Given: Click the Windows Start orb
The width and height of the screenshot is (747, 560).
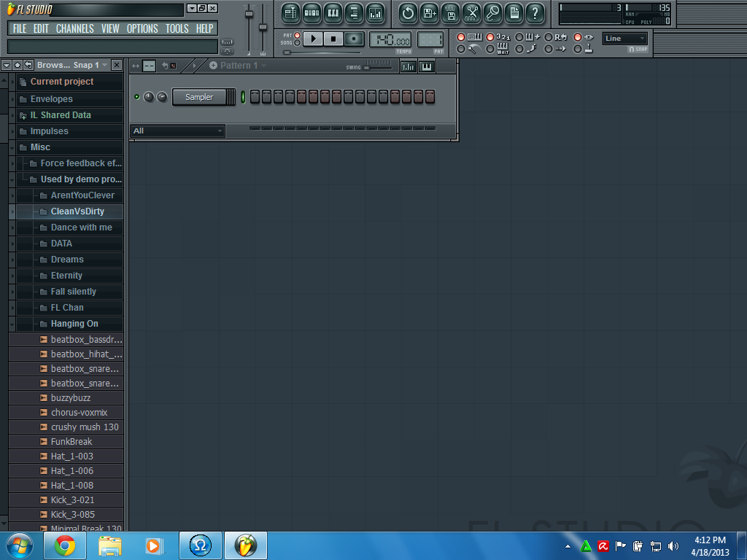Looking at the screenshot, I should pyautogui.click(x=20, y=545).
